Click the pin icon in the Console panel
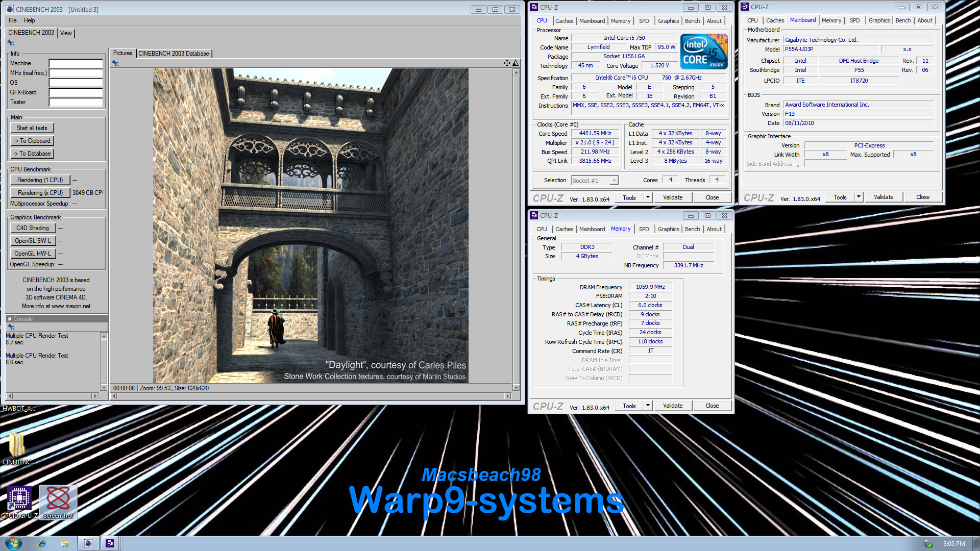980x551 pixels. [x=11, y=327]
